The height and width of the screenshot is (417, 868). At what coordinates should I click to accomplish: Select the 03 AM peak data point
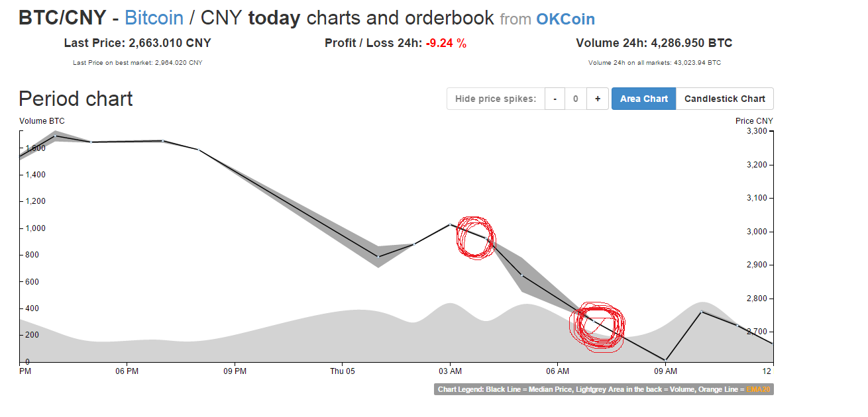[451, 224]
